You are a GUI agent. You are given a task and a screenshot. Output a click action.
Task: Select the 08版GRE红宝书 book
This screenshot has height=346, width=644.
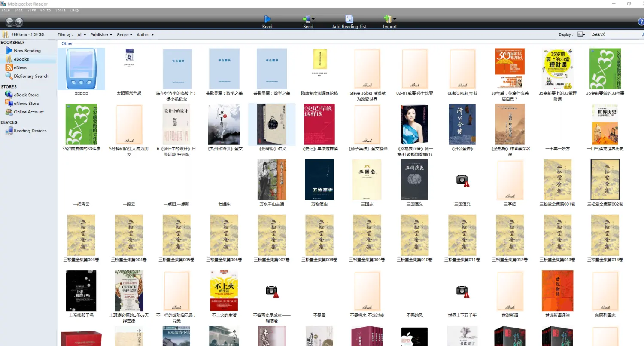(x=462, y=69)
